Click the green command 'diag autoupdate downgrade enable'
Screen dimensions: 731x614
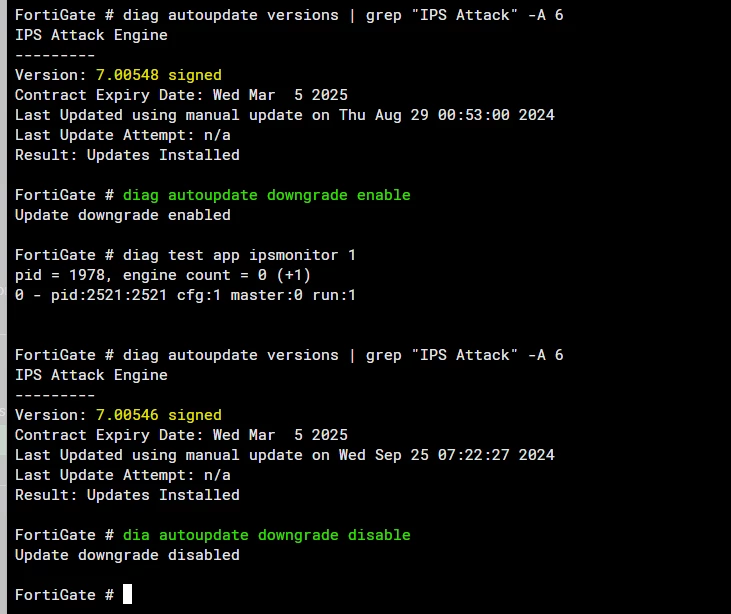(x=267, y=195)
